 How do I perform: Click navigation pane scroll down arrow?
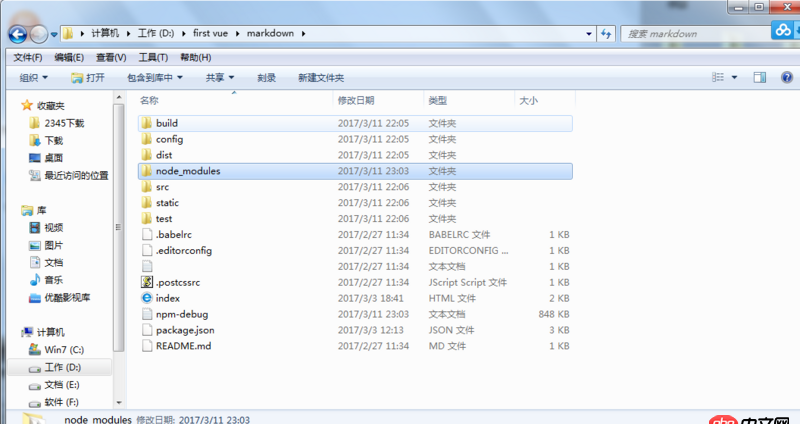coord(118,403)
